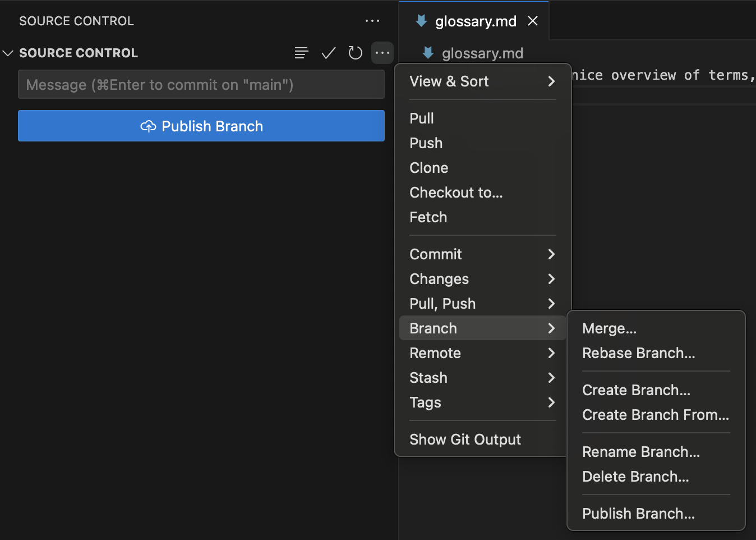Close the glossary.md editor tab
The image size is (756, 540).
[x=533, y=21]
